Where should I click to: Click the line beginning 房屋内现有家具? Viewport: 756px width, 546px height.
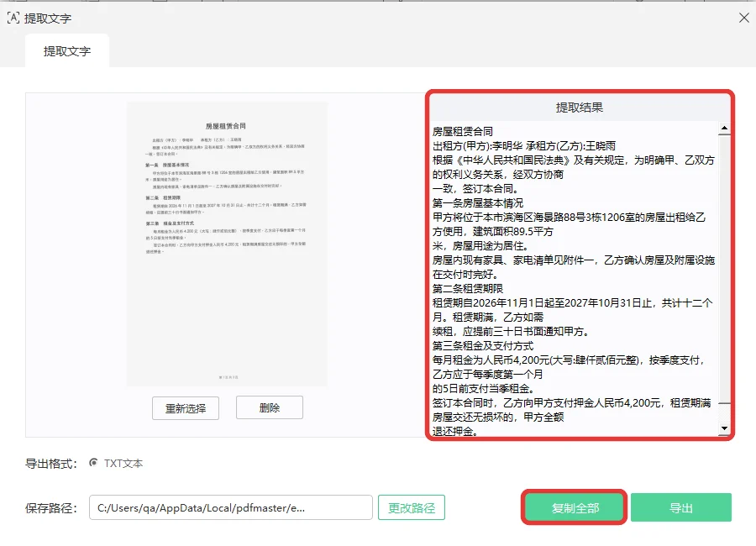tap(573, 260)
